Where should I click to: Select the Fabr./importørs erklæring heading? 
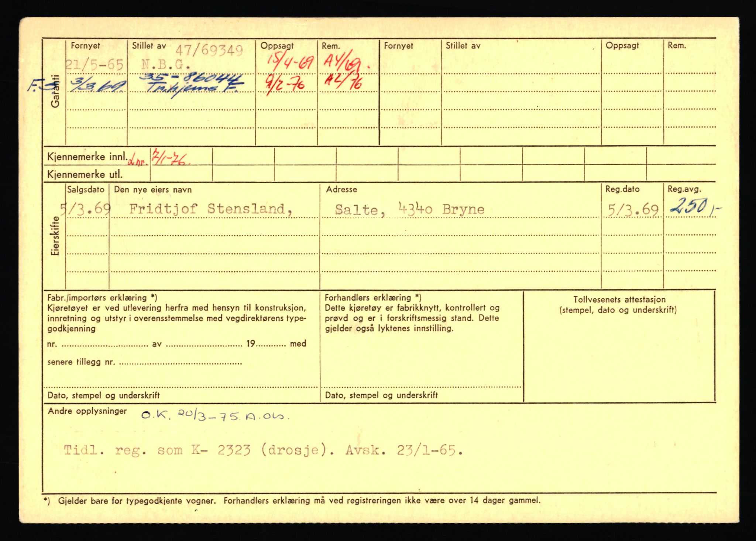click(102, 298)
